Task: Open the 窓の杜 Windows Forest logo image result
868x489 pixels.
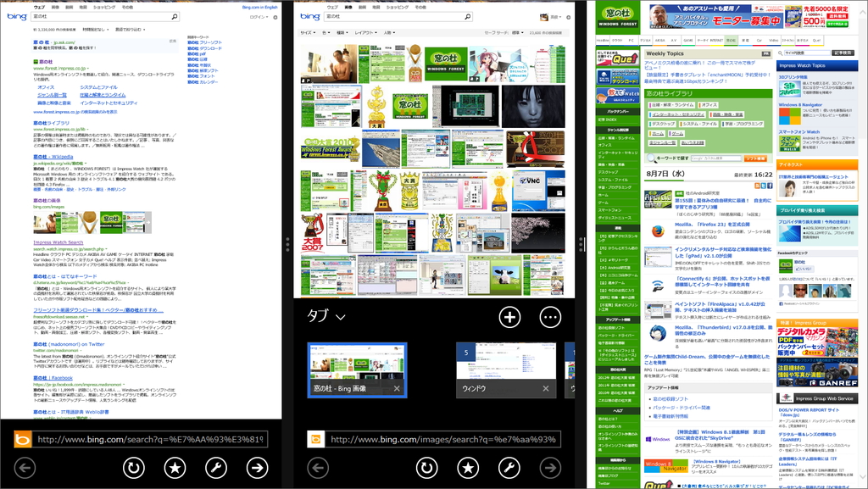Action: 446,63
